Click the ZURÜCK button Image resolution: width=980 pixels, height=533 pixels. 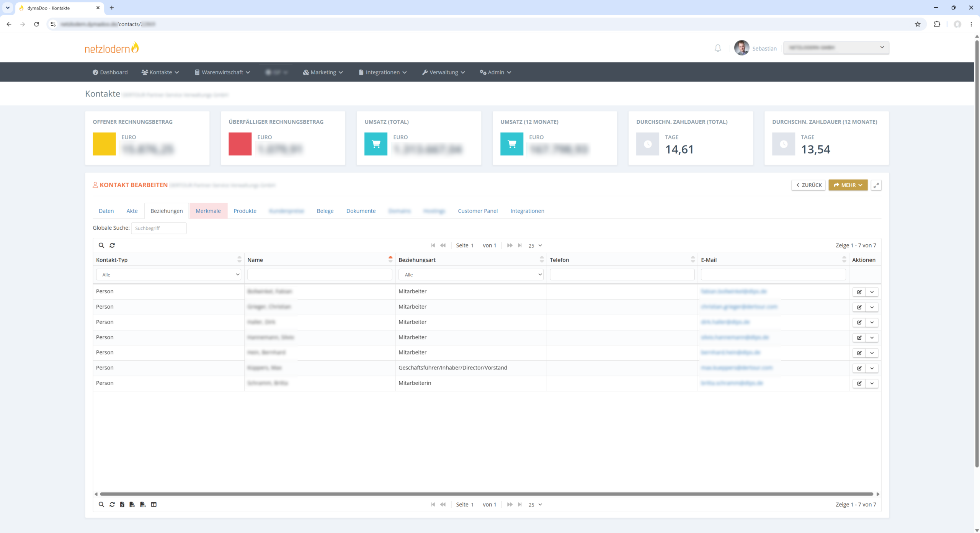808,185
